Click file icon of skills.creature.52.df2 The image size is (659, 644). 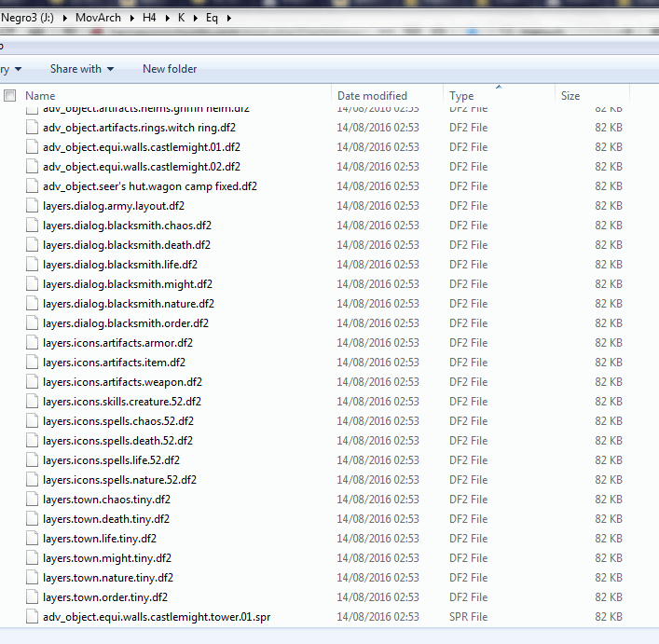[32, 402]
